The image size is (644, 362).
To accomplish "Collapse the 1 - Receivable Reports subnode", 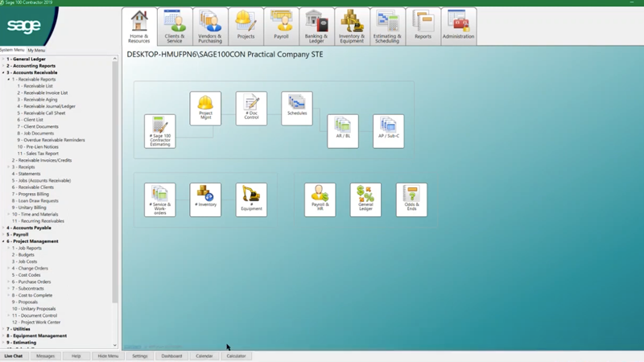I will 9,79.
